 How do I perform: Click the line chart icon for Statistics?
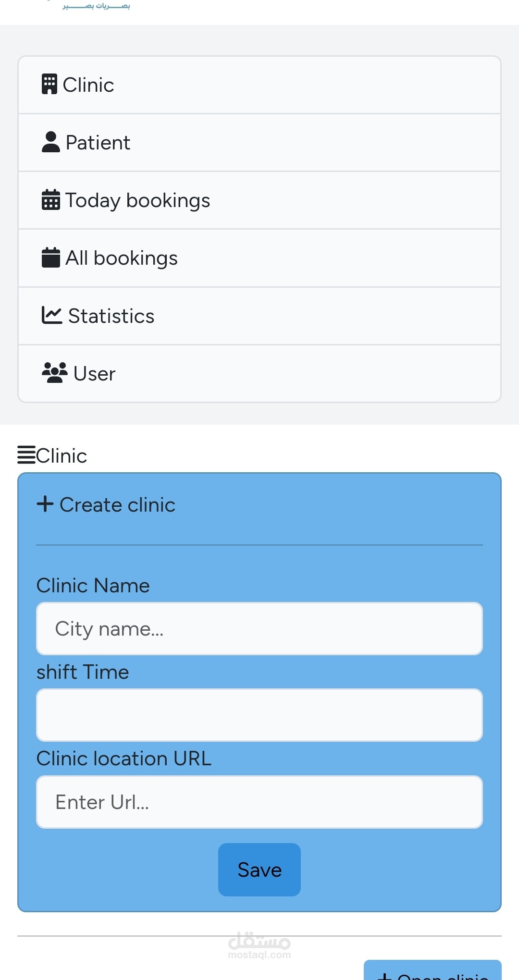[51, 316]
